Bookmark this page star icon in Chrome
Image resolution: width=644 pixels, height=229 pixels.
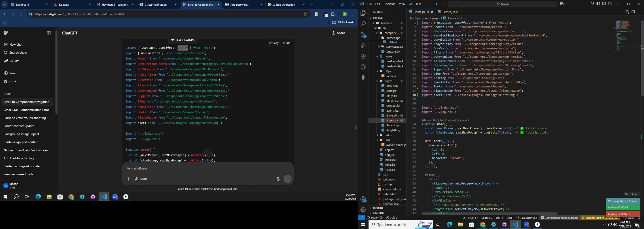coord(305,14)
